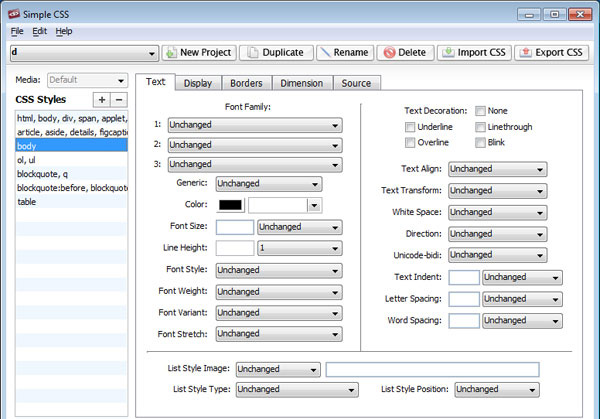The image size is (600, 419).
Task: Switch to the Borders tab
Action: point(246,83)
